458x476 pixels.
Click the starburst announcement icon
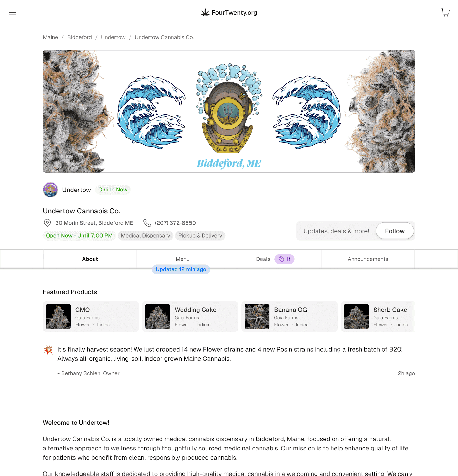click(x=48, y=350)
